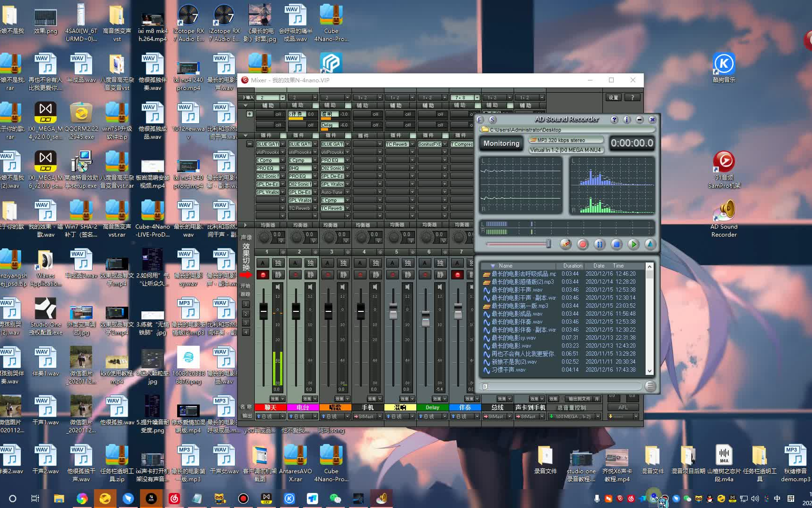Sort the recordings list by the Duration column
Viewport: 812px width, 508px height.
(x=572, y=266)
